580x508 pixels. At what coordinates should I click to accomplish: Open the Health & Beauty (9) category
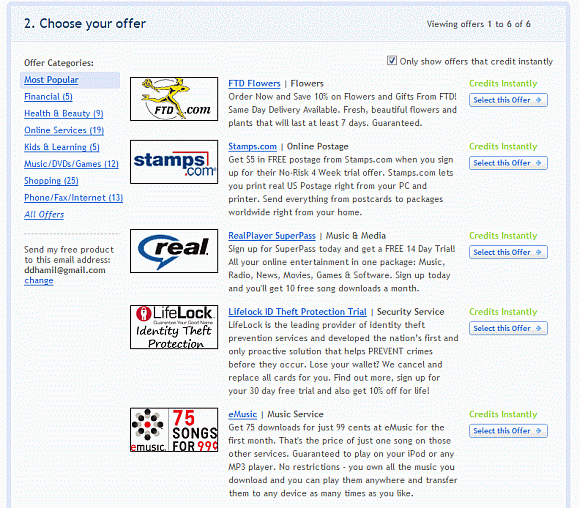point(64,113)
